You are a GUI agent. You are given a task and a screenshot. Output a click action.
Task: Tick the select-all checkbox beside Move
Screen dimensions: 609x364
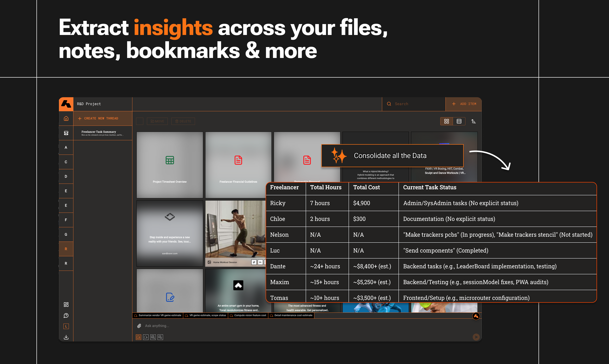tap(140, 121)
